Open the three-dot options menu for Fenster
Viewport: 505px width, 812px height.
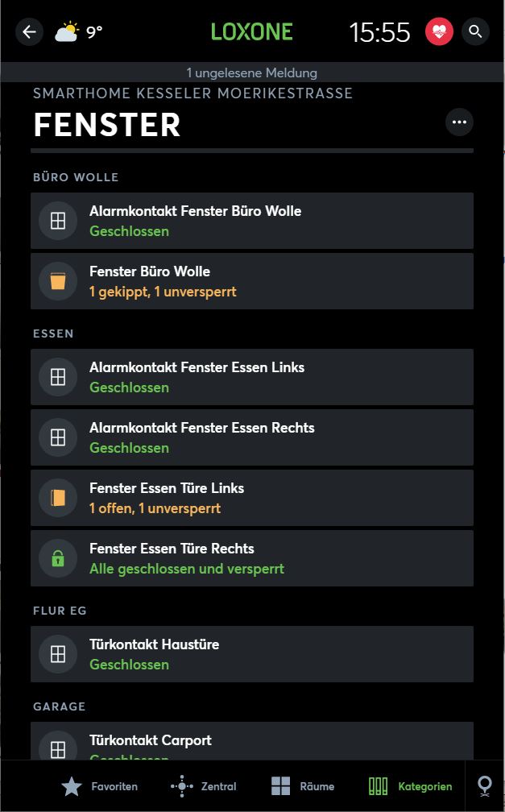pos(459,122)
